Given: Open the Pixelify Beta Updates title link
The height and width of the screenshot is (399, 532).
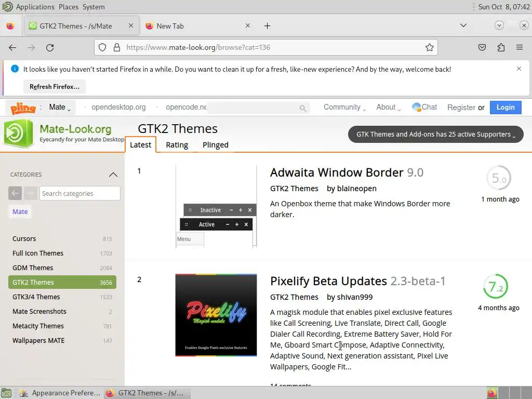Looking at the screenshot, I should (357, 281).
